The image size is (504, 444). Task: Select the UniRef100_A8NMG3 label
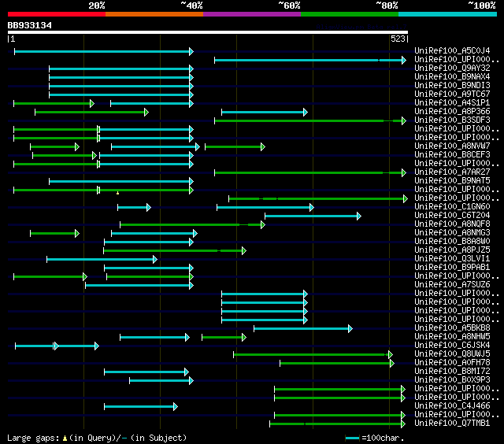pos(452,232)
